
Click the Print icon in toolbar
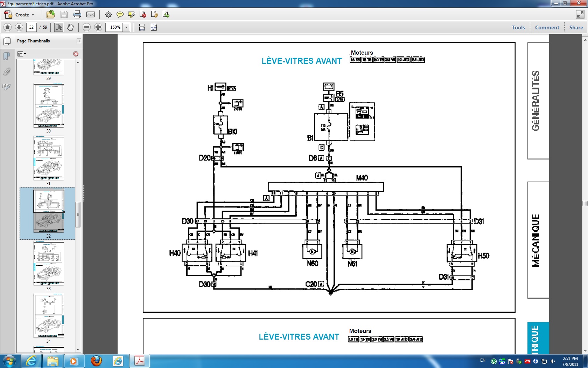pyautogui.click(x=77, y=14)
